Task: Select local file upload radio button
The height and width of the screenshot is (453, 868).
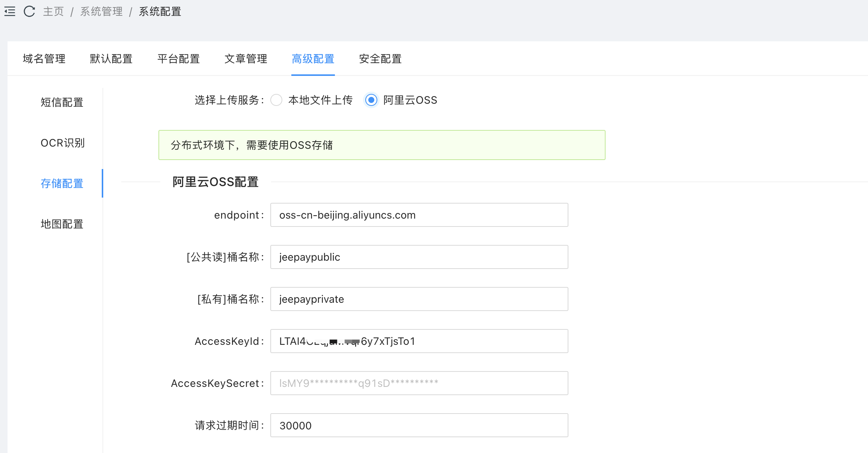Action: point(276,100)
